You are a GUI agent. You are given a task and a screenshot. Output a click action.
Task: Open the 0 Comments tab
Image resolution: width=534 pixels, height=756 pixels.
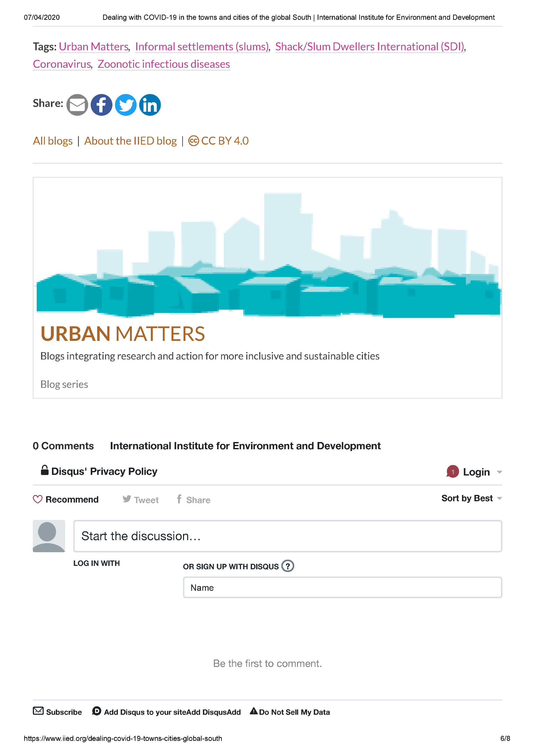coord(63,445)
